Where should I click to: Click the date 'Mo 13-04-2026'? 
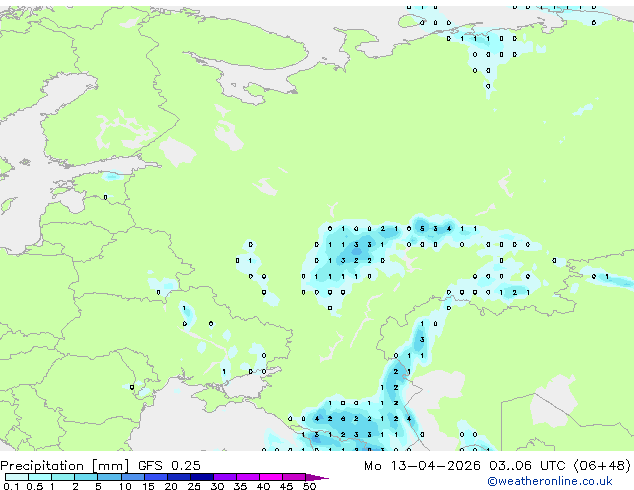point(422,466)
